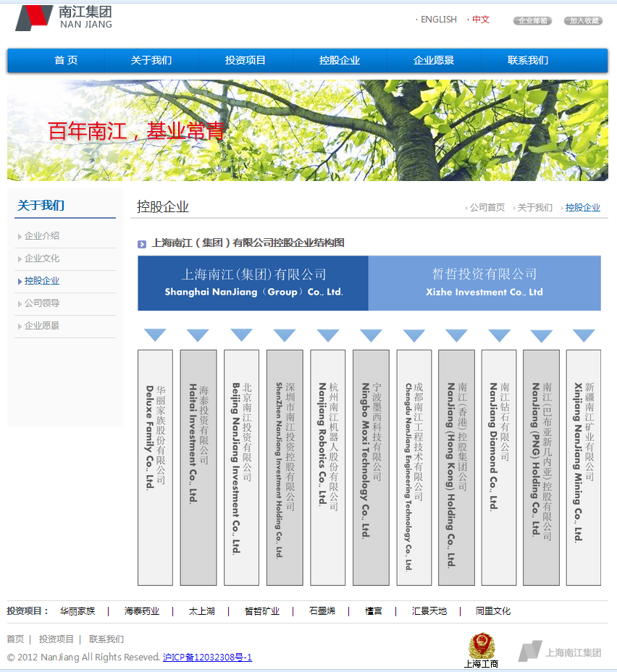
Task: Open Chengdu NanJiang Engineering Technology column
Action: pos(414,468)
